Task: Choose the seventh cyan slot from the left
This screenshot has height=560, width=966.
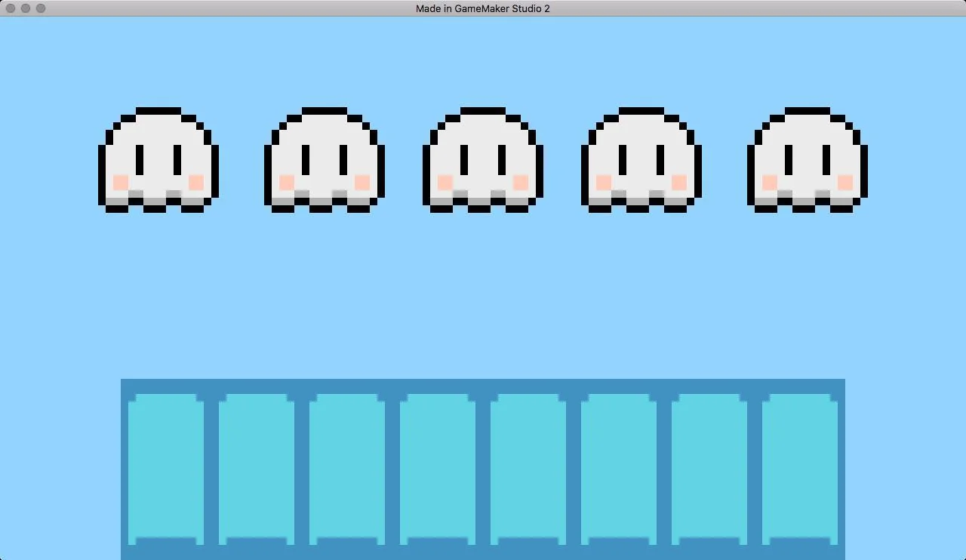Action: (x=709, y=469)
